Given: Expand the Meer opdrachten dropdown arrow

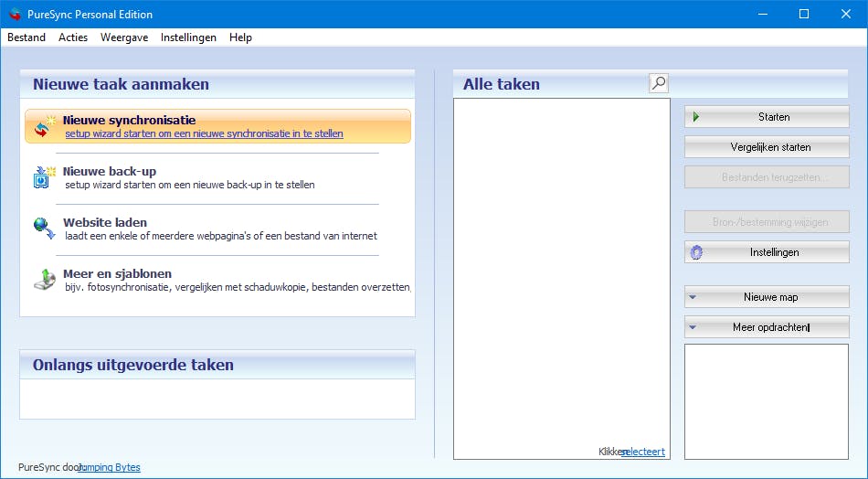Looking at the screenshot, I should click(x=693, y=327).
